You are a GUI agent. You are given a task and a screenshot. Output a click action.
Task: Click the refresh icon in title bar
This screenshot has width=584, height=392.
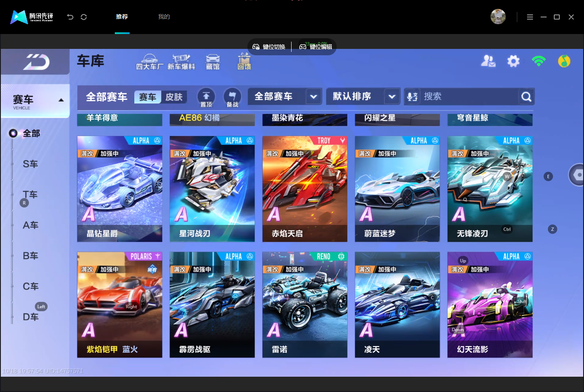pyautogui.click(x=84, y=17)
